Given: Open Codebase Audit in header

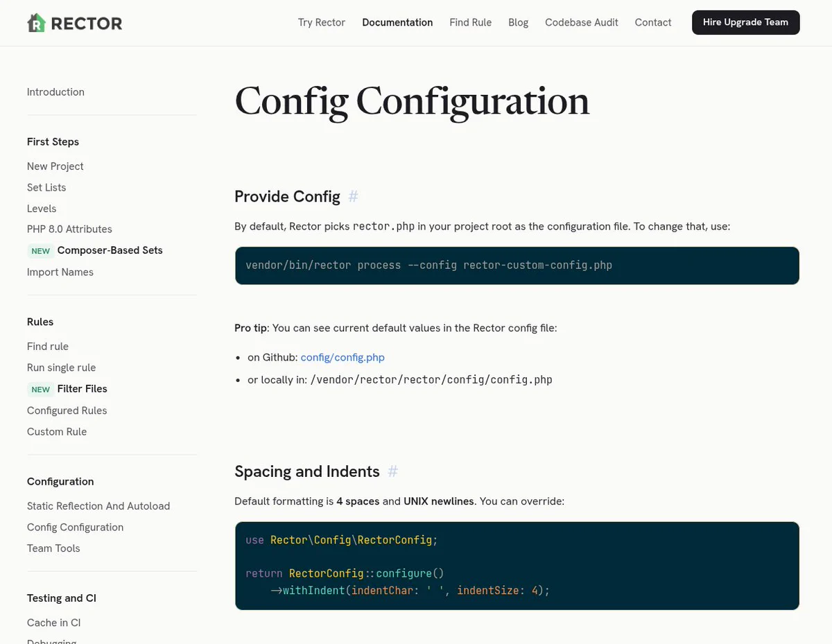Looking at the screenshot, I should (x=581, y=22).
